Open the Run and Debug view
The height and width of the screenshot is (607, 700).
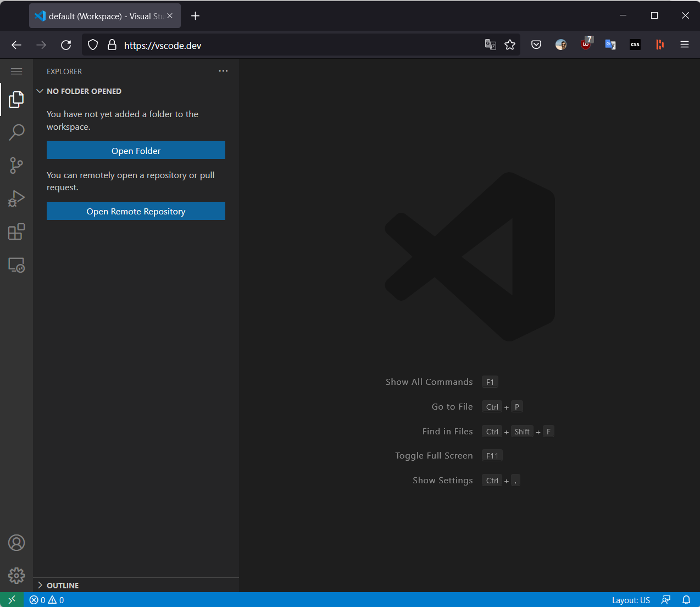(16, 198)
